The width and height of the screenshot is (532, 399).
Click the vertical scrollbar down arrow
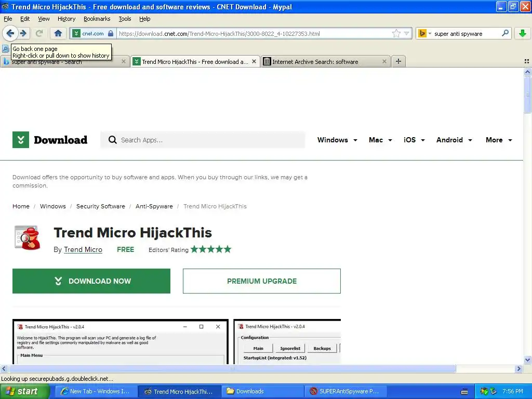click(x=527, y=360)
